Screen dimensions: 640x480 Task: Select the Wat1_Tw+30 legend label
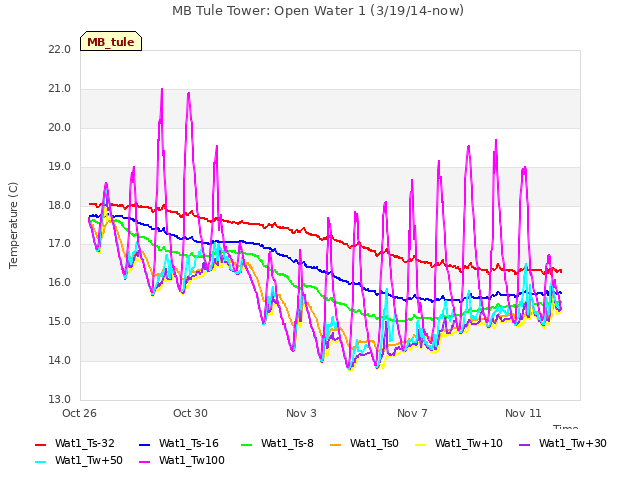point(573,443)
